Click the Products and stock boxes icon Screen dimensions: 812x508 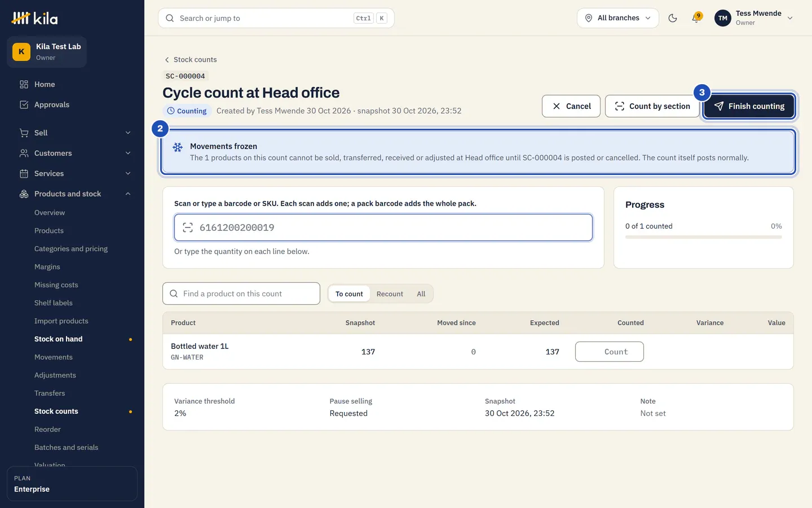[24, 194]
